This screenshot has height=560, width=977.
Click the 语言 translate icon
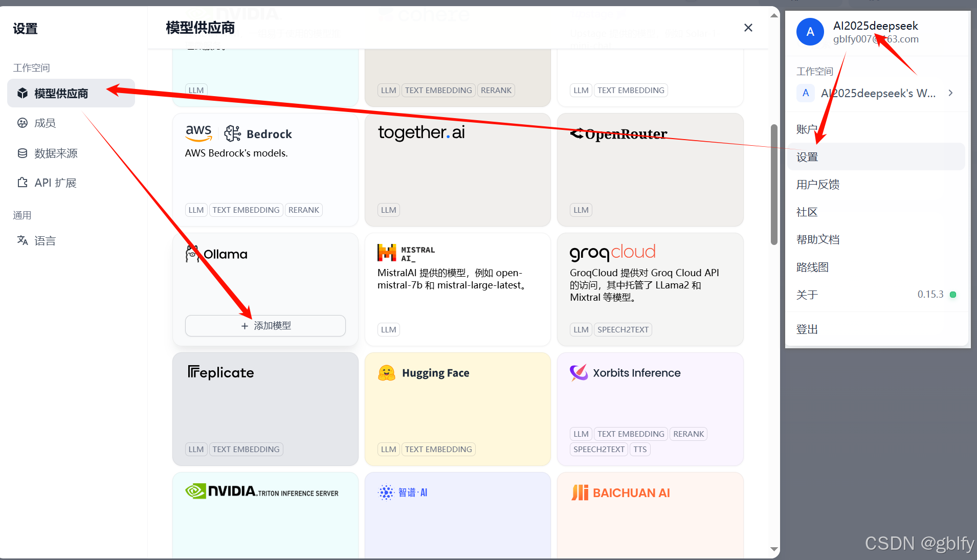[x=23, y=240]
